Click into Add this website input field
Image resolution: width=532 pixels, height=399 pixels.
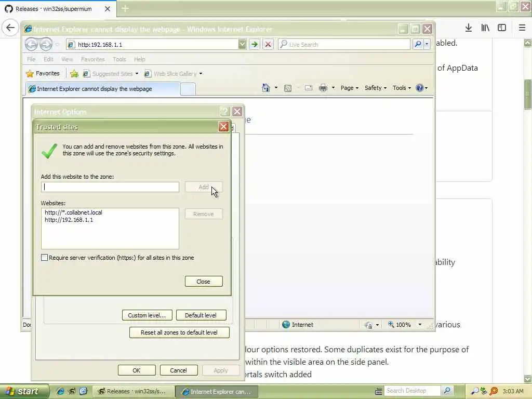coord(110,187)
